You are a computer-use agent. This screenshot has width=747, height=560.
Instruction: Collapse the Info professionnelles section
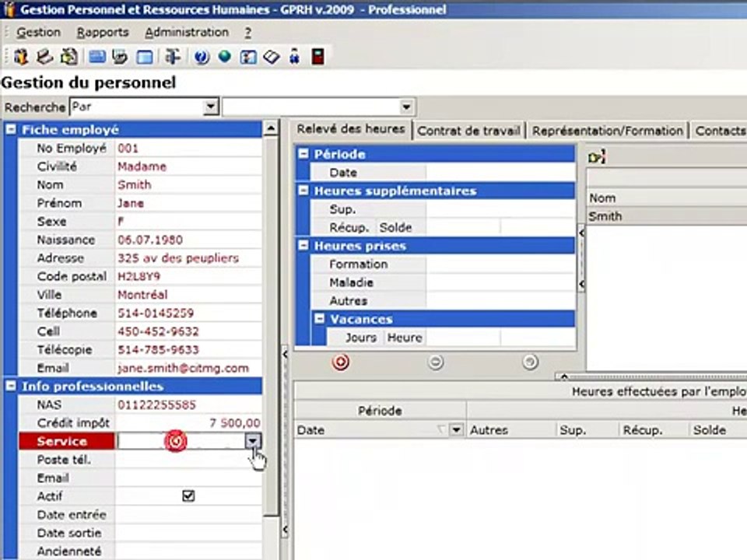pyautogui.click(x=11, y=387)
